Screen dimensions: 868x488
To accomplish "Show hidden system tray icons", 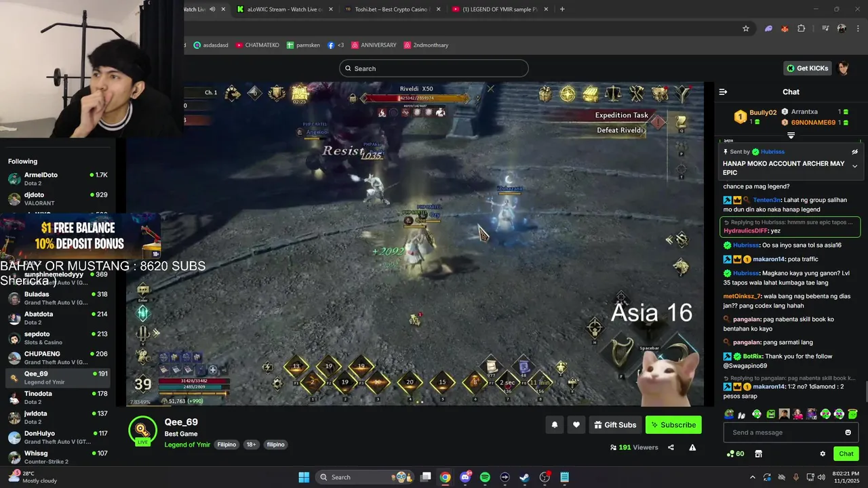I will pos(752,477).
